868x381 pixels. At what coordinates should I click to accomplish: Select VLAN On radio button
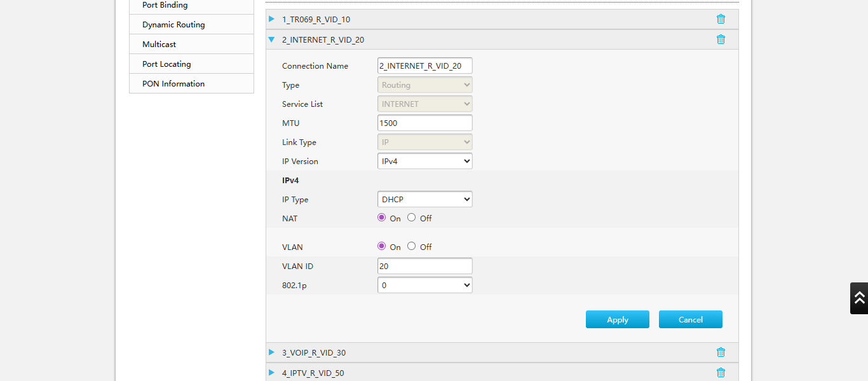381,246
